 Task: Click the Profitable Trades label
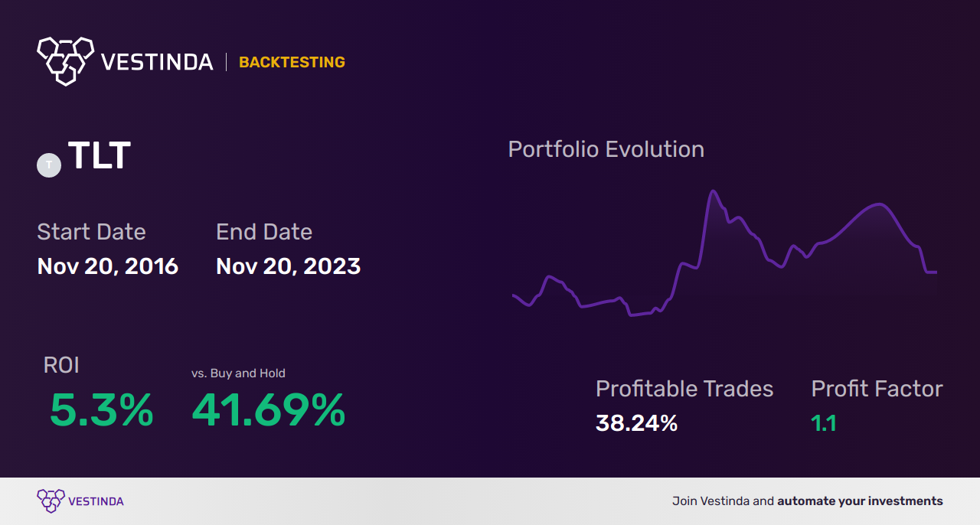[684, 389]
